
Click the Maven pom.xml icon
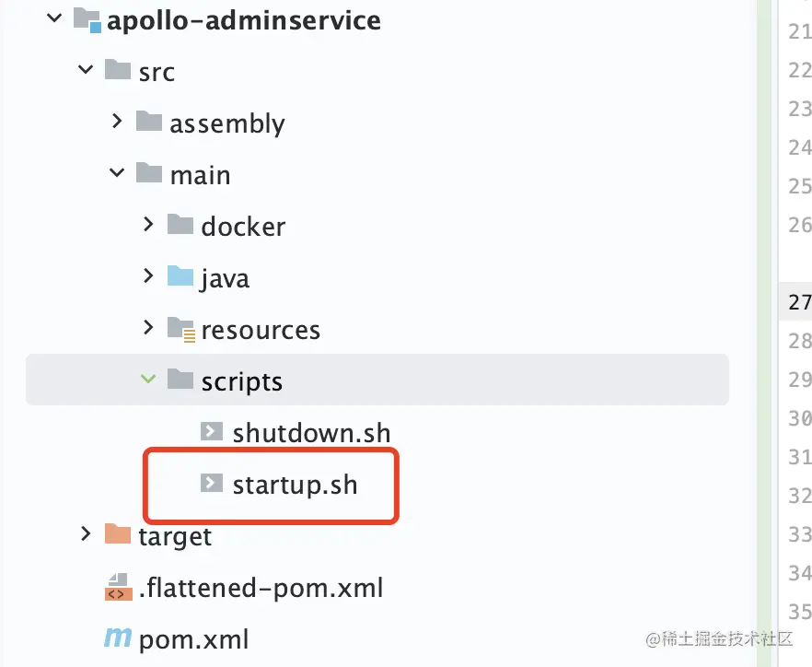pos(117,638)
